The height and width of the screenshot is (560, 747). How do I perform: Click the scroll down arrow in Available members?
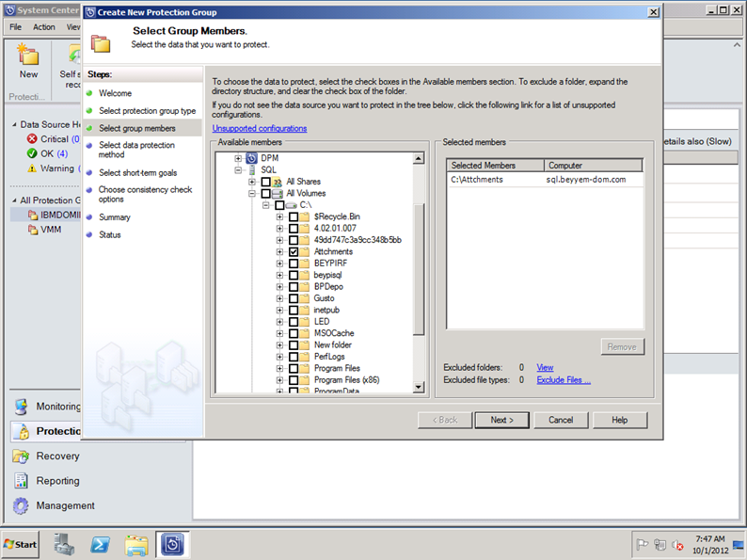pyautogui.click(x=419, y=387)
